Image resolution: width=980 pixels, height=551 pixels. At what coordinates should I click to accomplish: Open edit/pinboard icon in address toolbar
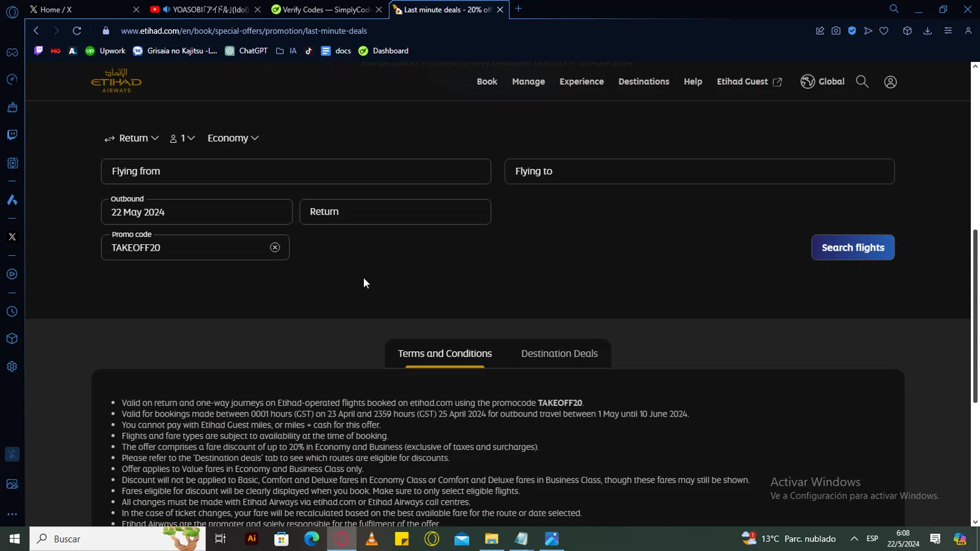coord(820,31)
